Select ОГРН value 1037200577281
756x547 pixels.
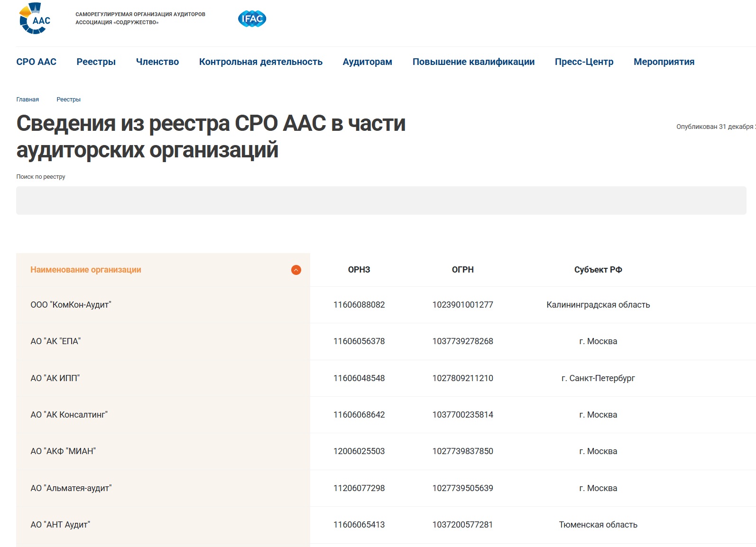pos(463,525)
